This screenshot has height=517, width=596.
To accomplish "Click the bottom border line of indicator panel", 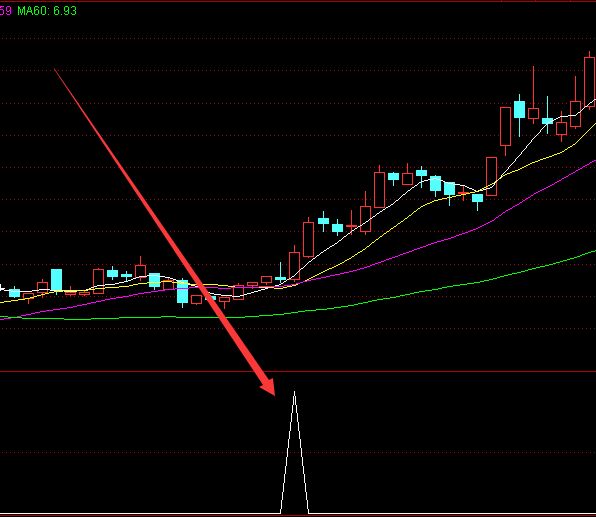I will tap(298, 515).
